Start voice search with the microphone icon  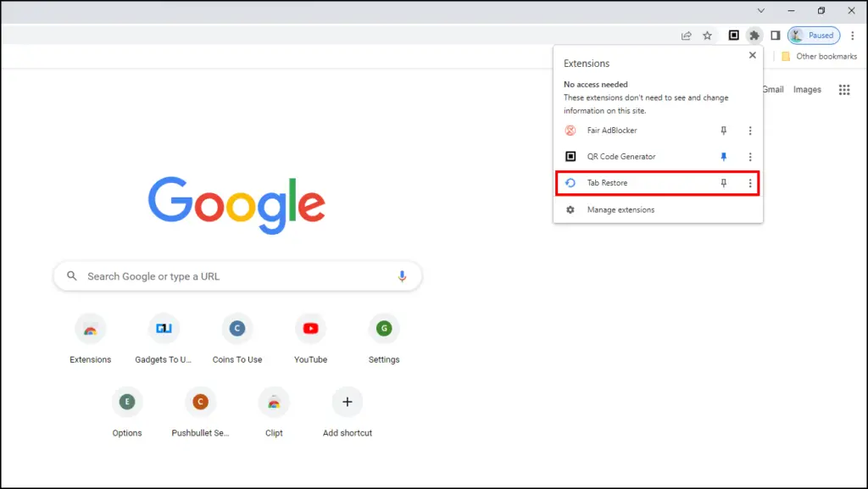tap(402, 276)
